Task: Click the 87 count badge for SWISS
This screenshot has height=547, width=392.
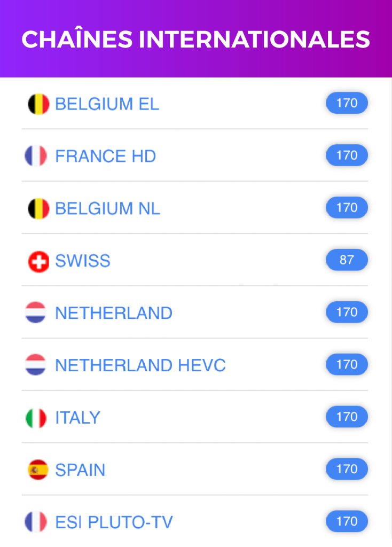Action: point(347,260)
